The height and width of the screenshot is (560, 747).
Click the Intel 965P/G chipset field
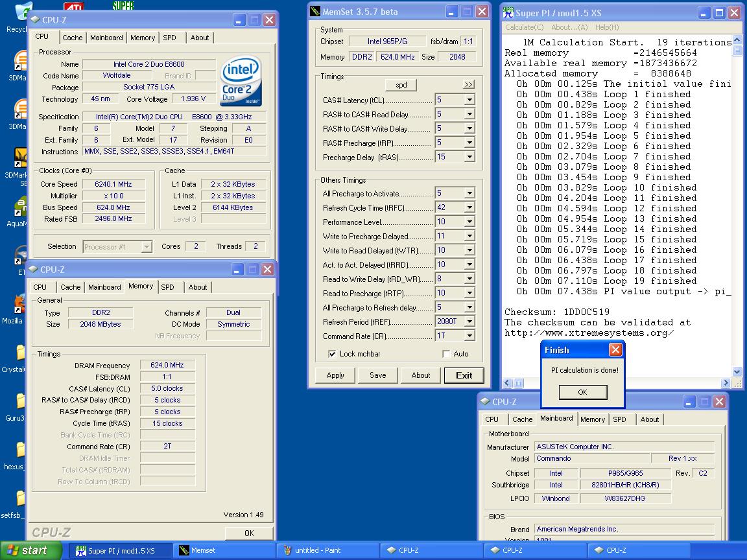coord(387,41)
